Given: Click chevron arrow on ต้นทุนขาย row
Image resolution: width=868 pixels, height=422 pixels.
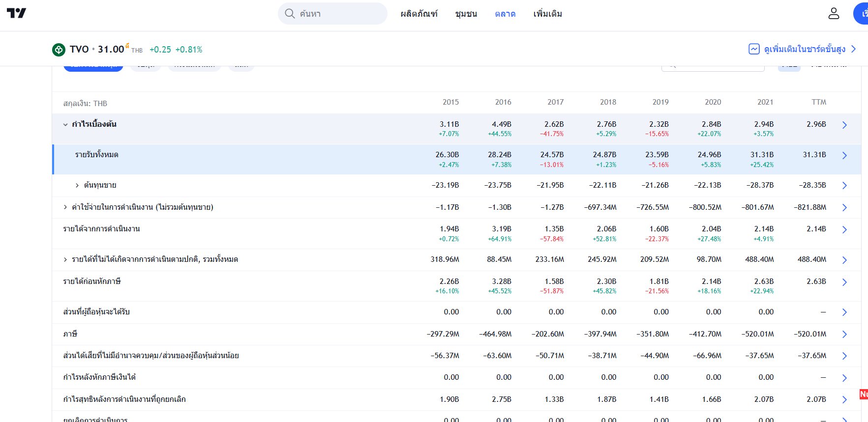Looking at the screenshot, I should [844, 185].
